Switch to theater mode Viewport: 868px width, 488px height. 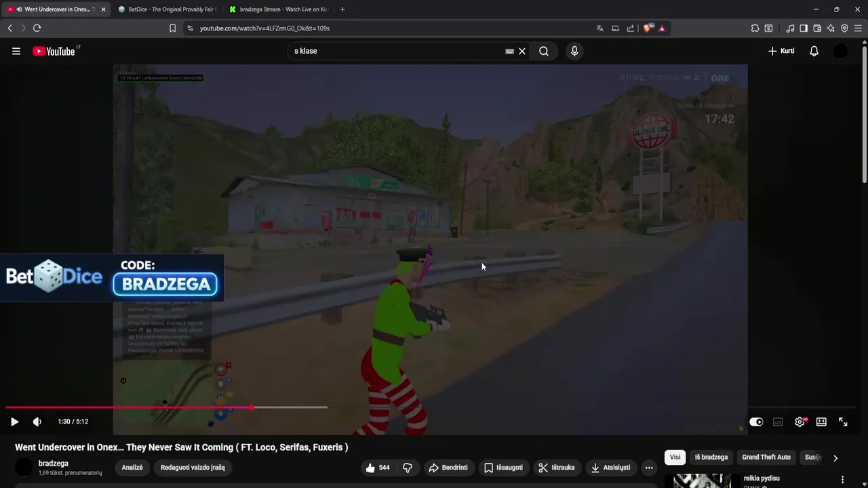(x=821, y=422)
